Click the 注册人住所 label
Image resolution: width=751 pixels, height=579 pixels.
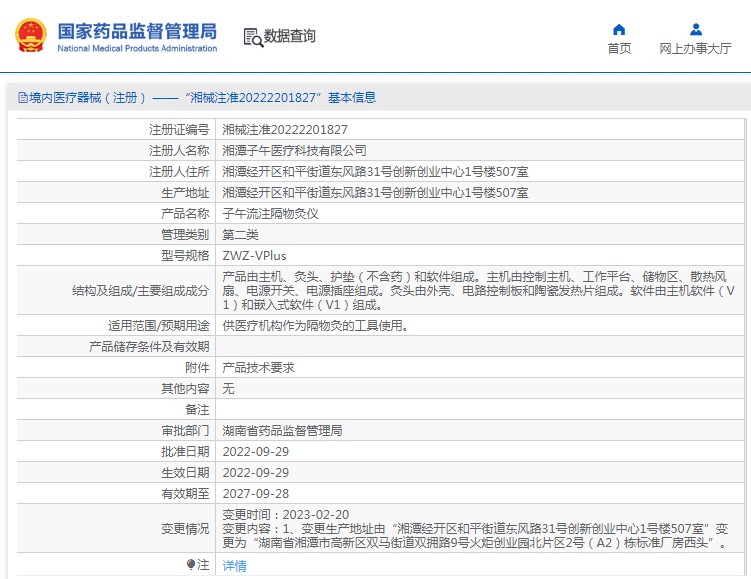[179, 171]
